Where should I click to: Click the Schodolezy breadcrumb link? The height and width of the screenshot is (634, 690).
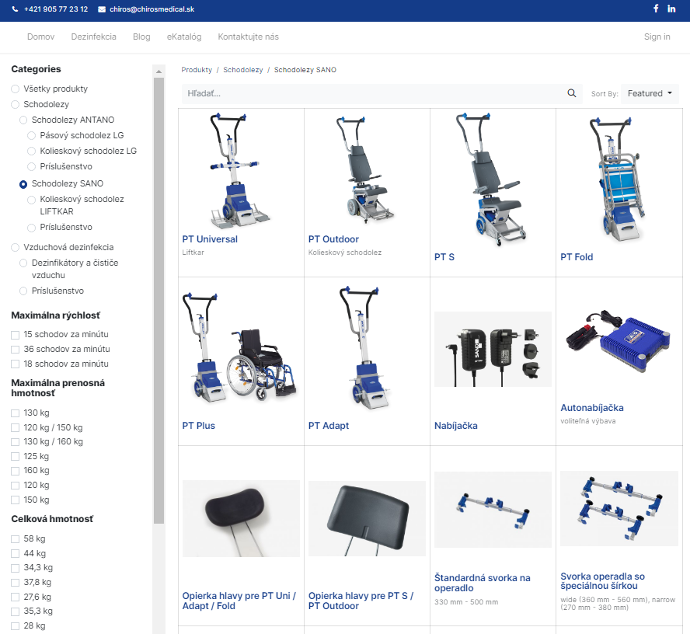[243, 70]
